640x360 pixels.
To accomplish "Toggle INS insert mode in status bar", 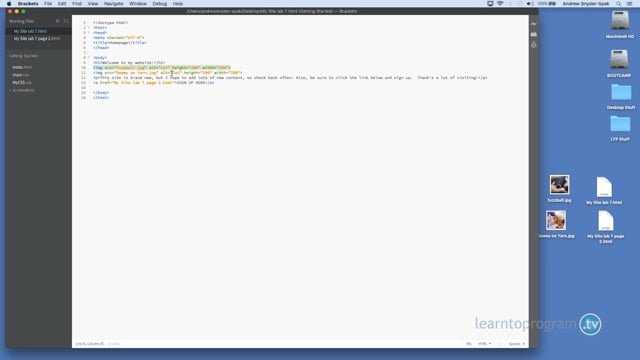I will 469,344.
